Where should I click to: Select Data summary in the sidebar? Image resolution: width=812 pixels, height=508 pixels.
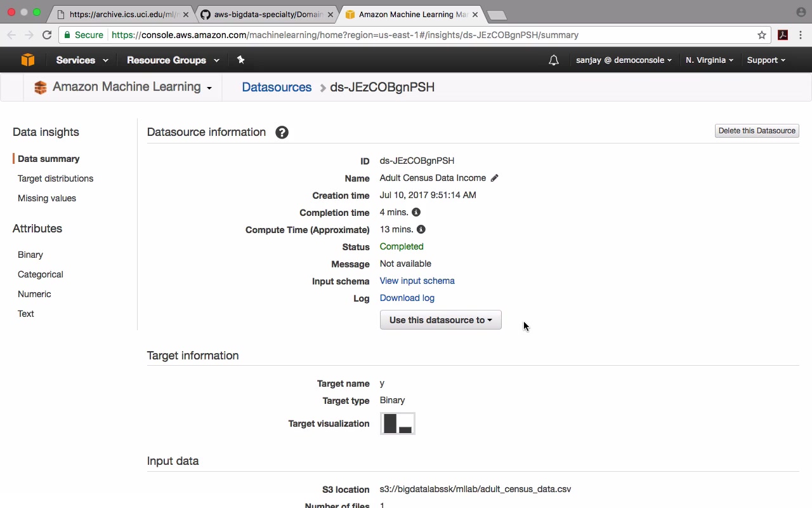(x=49, y=159)
